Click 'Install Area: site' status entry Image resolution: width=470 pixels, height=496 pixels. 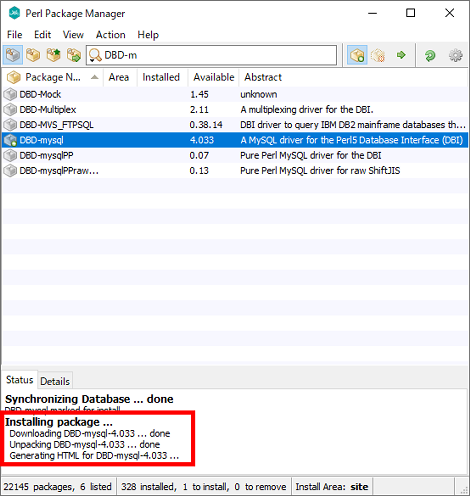click(x=332, y=487)
